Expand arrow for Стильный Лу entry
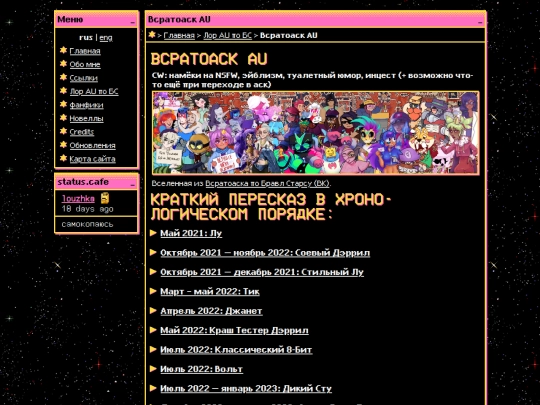540x405 pixels. (154, 272)
